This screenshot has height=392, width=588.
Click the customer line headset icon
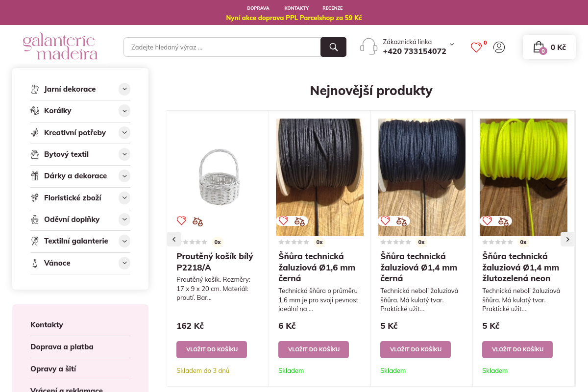point(368,47)
